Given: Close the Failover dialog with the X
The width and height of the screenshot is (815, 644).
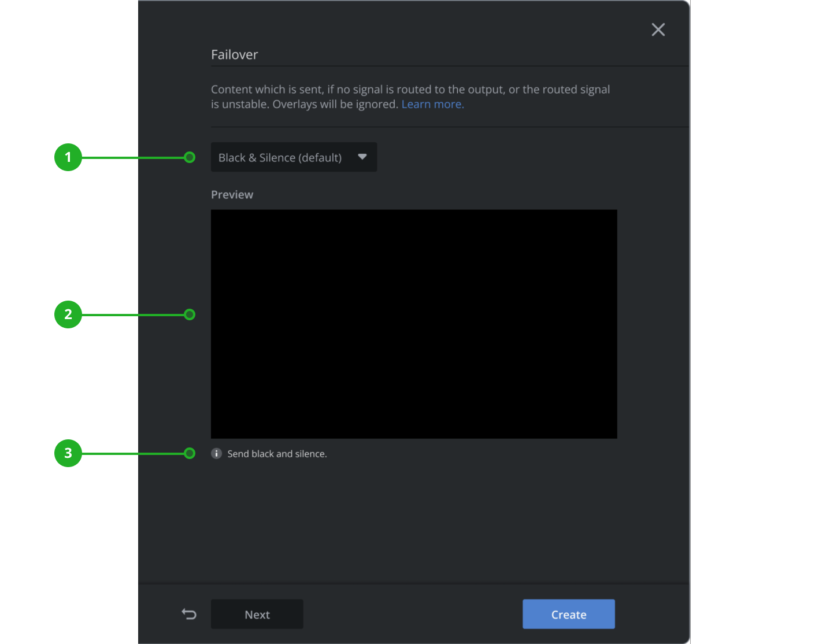Looking at the screenshot, I should [658, 29].
